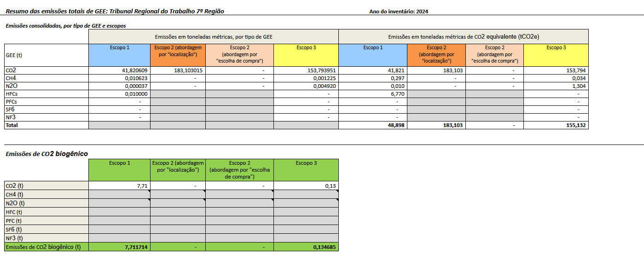Image resolution: width=644 pixels, height=260 pixels.
Task: Click the 'Emissões de CO2 biogênico' section heading
Action: (46, 154)
